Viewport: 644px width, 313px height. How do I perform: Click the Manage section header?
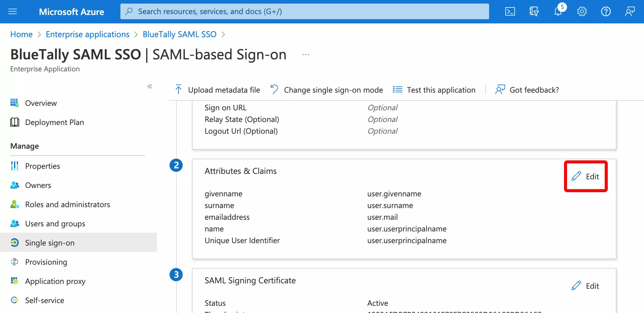[x=25, y=146]
